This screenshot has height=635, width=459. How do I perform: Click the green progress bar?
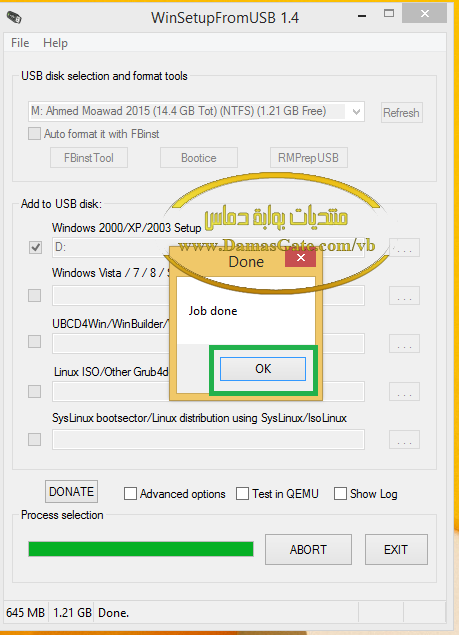[x=141, y=550]
